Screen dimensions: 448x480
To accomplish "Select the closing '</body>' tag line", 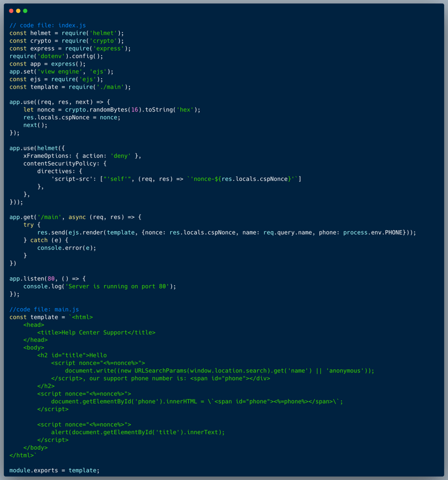I will point(35,448).
